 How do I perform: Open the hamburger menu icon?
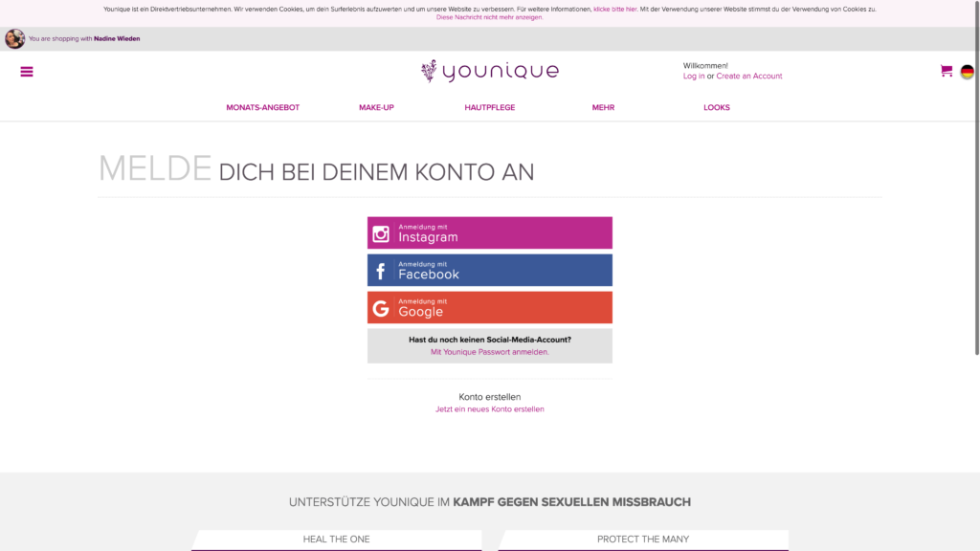pyautogui.click(x=26, y=72)
